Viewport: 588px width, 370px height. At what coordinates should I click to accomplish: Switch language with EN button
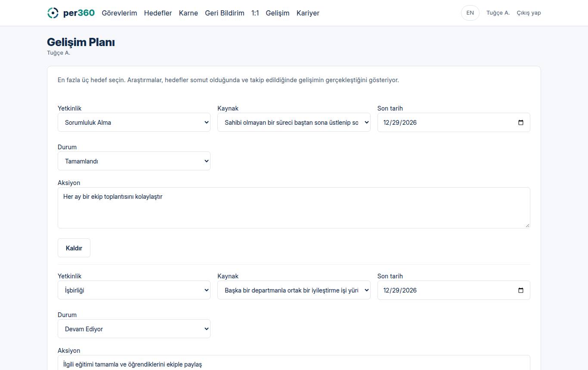470,13
